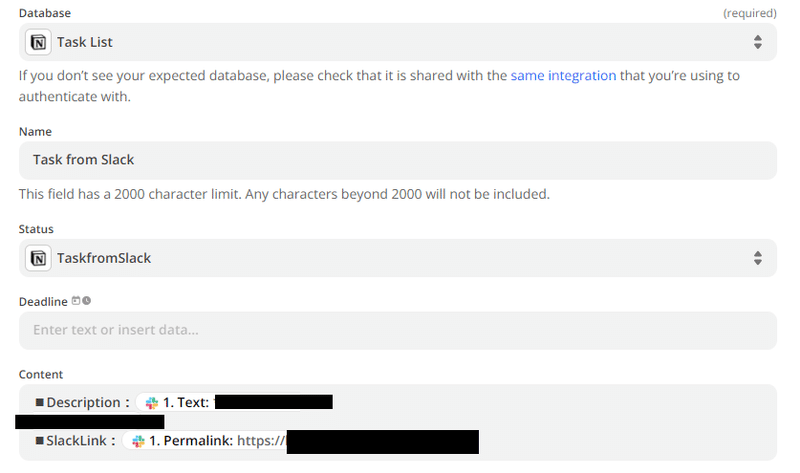Follow the same integration link
This screenshot has height=473, width=800.
(x=563, y=76)
